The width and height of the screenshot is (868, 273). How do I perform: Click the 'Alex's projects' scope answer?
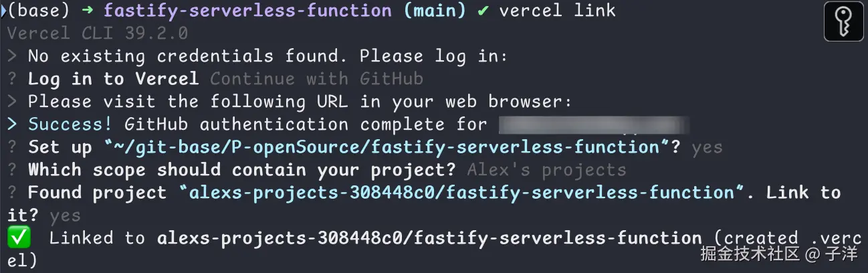coord(546,170)
